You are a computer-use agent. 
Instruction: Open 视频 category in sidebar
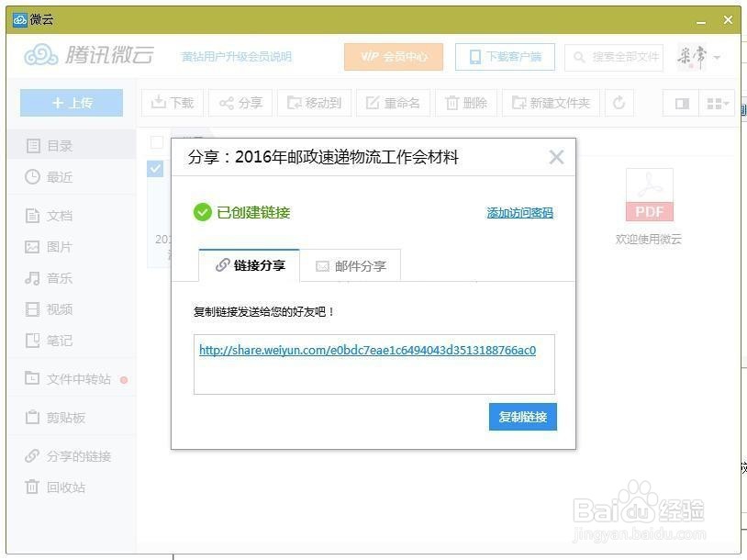click(72, 309)
